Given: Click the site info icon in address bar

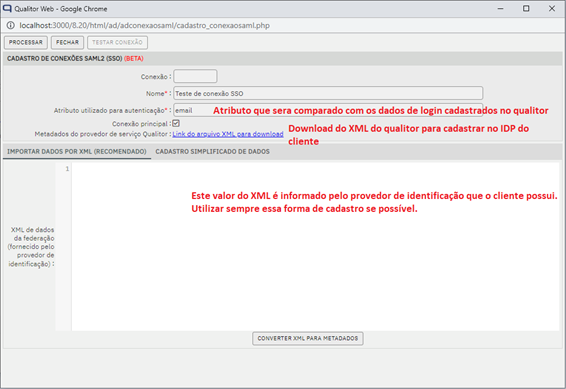Looking at the screenshot, I should point(10,25).
